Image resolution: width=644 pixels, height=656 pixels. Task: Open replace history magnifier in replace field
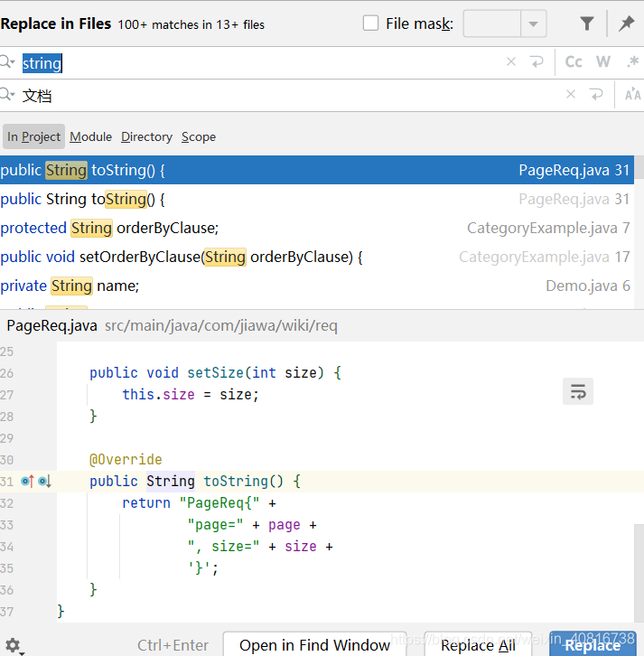(7, 95)
